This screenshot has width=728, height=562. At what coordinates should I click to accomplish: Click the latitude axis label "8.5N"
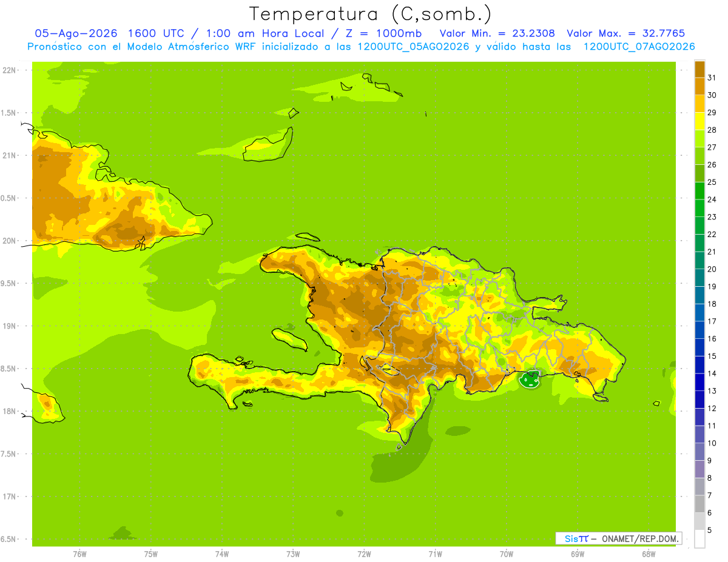[x=8, y=369]
